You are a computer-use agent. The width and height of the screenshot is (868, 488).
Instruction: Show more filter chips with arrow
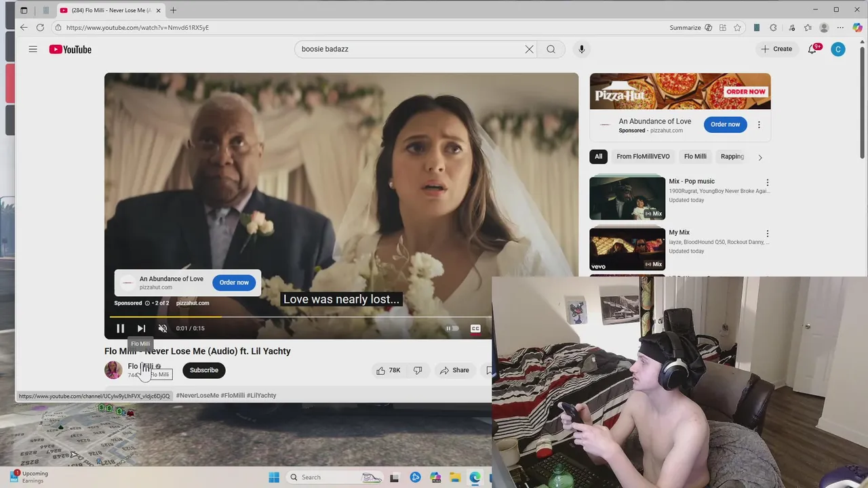click(x=760, y=157)
